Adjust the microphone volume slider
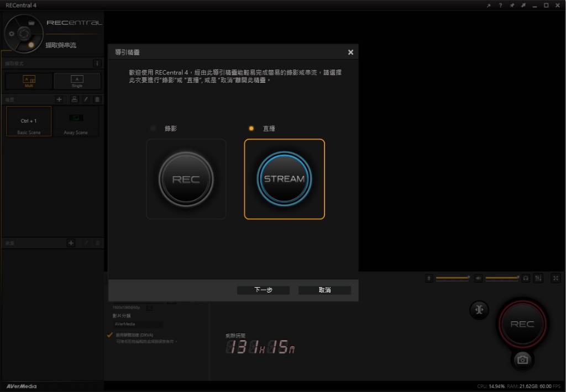Viewport: 566px width, 392px height. pos(453,278)
